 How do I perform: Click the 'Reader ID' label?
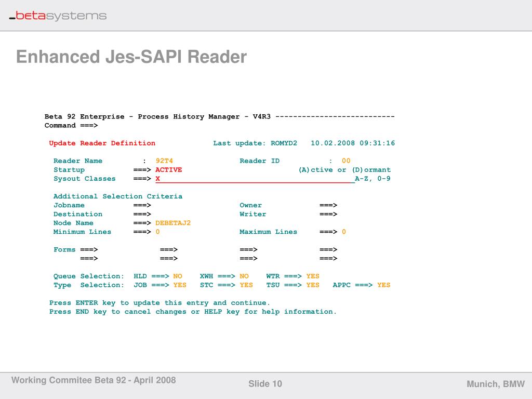point(260,161)
